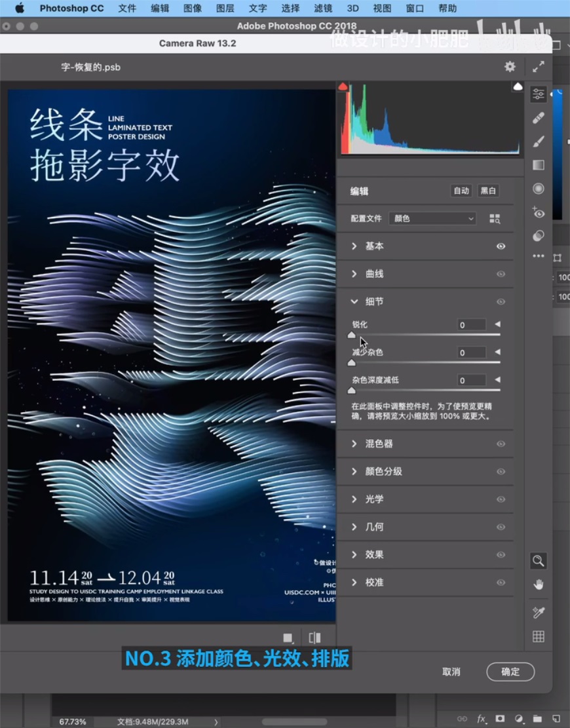Viewport: 570px width, 728px height.
Task: Click the 减少杂色 slider handle
Action: (x=351, y=363)
